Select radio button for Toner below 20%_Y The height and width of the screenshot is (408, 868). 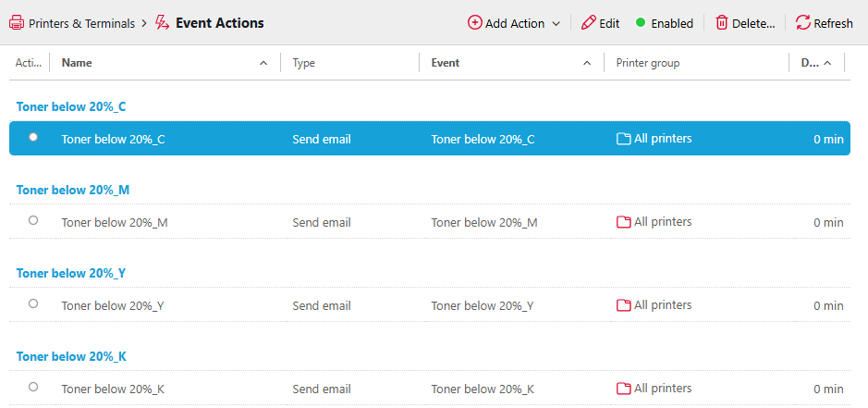click(x=33, y=303)
